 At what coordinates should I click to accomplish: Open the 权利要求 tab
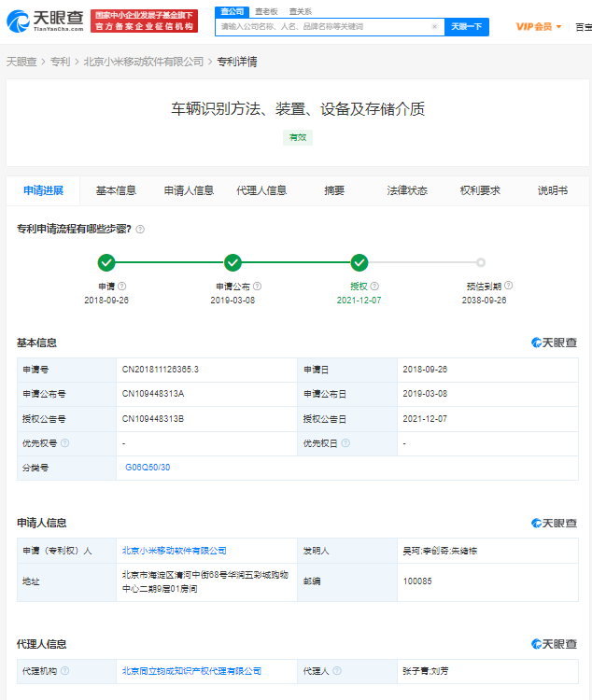point(480,190)
